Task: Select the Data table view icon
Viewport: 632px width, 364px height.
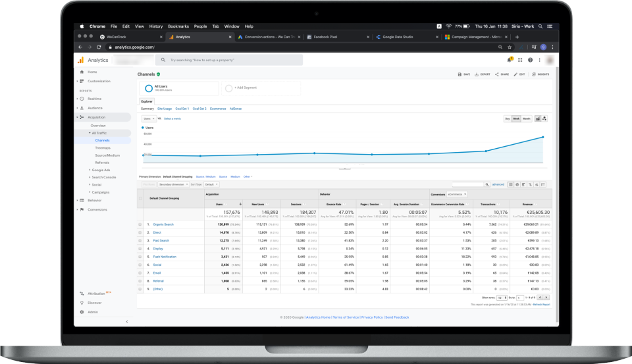Action: [x=511, y=184]
